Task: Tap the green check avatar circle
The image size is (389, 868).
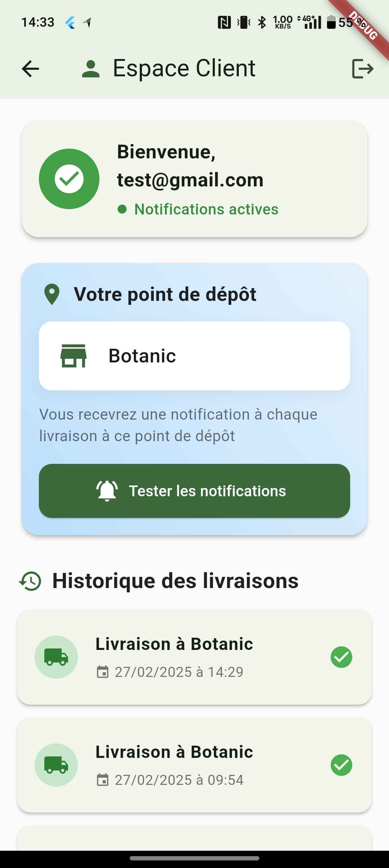Action: coord(69,179)
